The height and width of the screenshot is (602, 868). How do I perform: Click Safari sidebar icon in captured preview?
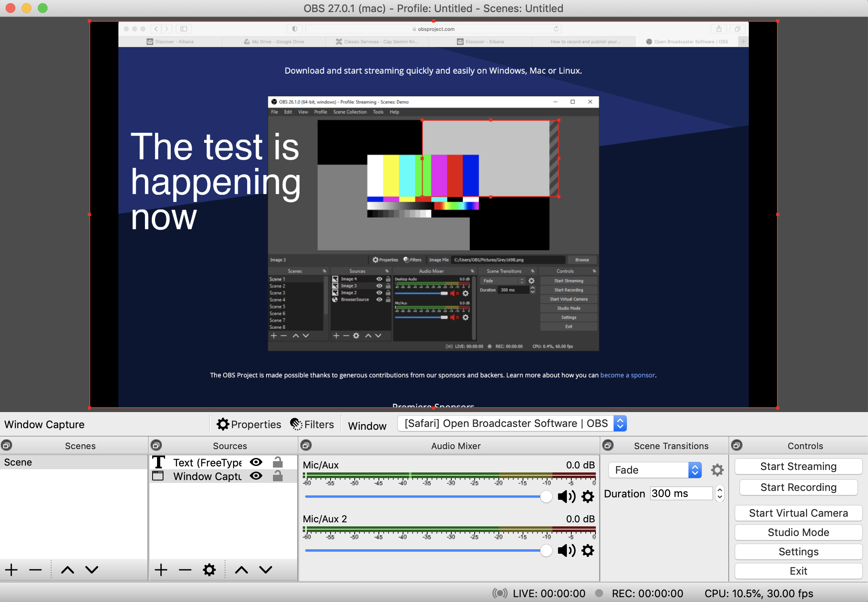point(184,29)
